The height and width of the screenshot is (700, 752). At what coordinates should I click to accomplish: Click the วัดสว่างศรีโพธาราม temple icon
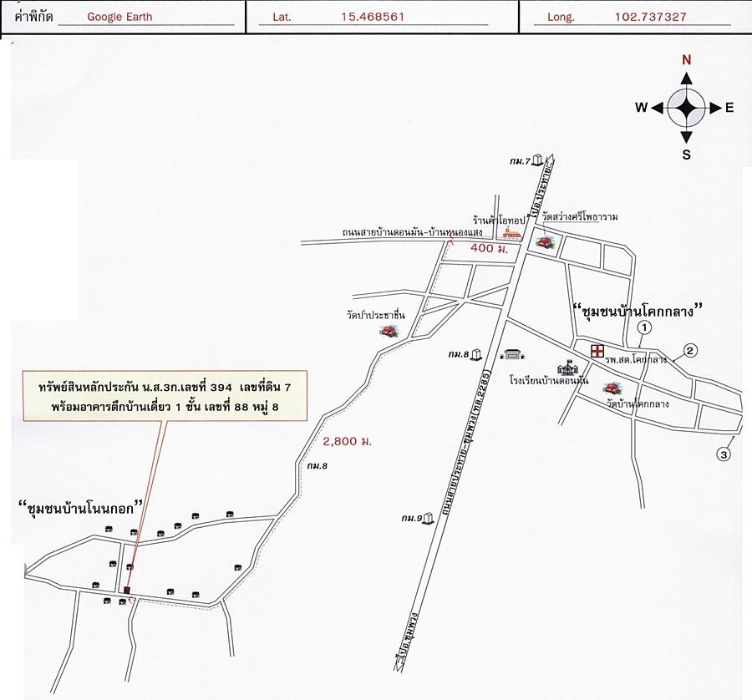coord(546,242)
